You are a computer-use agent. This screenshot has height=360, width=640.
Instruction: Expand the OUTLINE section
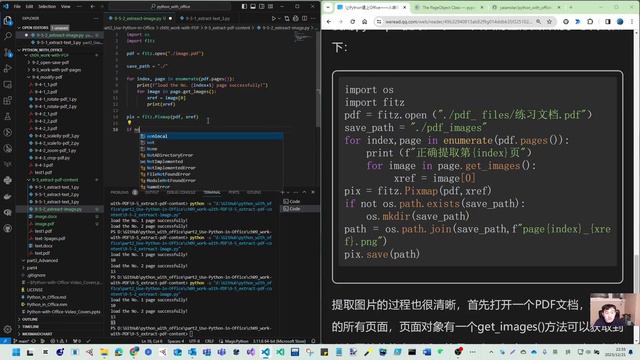point(29,319)
